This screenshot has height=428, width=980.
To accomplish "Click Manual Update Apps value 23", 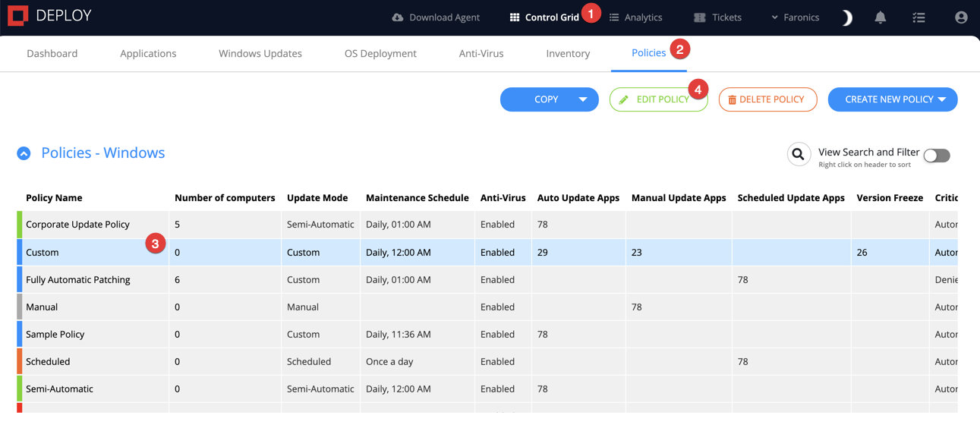I will pyautogui.click(x=637, y=252).
